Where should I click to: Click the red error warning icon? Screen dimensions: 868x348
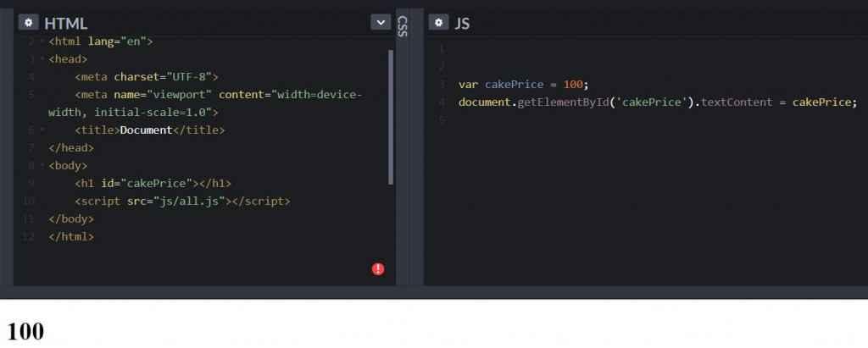click(378, 269)
